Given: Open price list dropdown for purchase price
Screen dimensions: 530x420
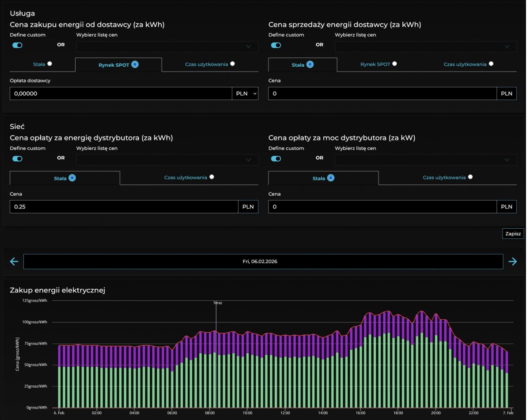Looking at the screenshot, I should point(167,46).
